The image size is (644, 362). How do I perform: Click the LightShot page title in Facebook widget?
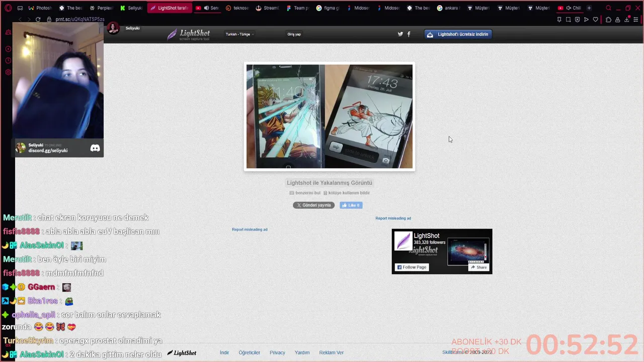tap(426, 235)
